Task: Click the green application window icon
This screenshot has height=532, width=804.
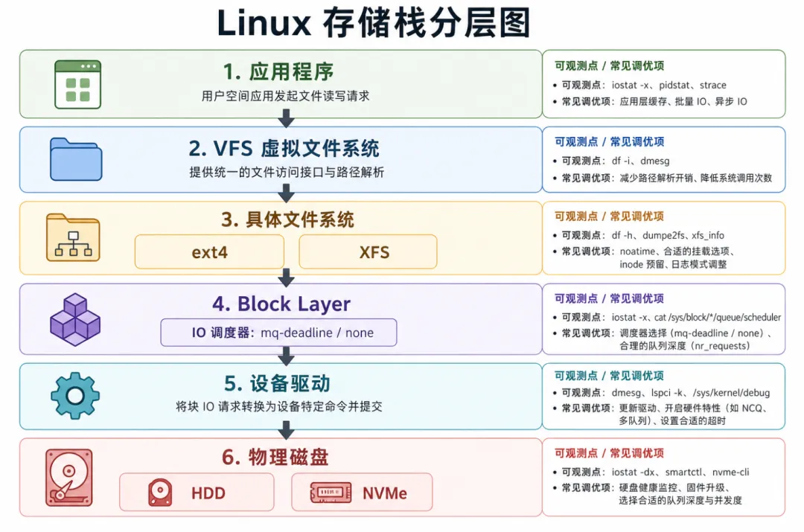Action: coord(78,85)
